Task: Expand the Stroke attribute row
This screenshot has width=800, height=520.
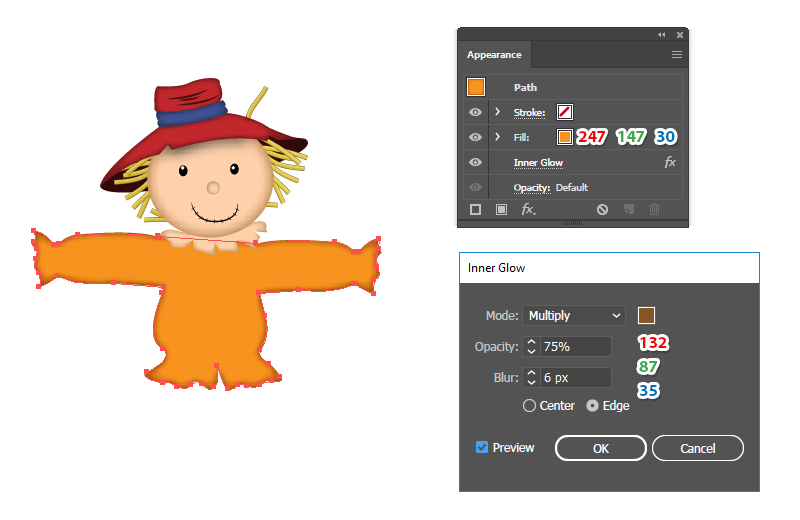Action: pyautogui.click(x=497, y=112)
